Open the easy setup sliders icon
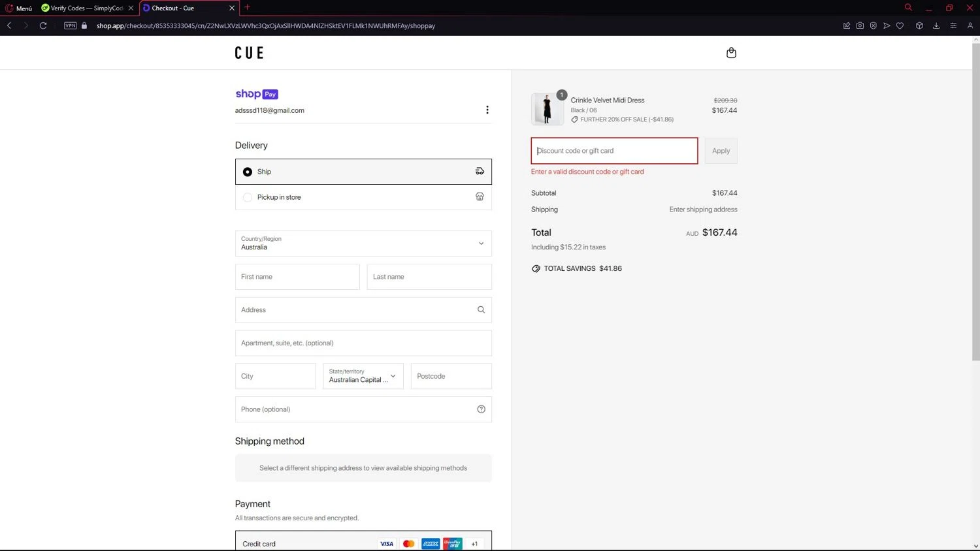Viewport: 980px width, 551px height. tap(953, 25)
